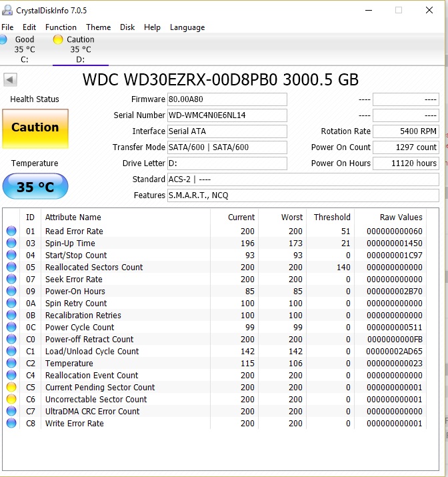The width and height of the screenshot is (448, 477).
Task: Open the Language menu
Action: point(187,27)
